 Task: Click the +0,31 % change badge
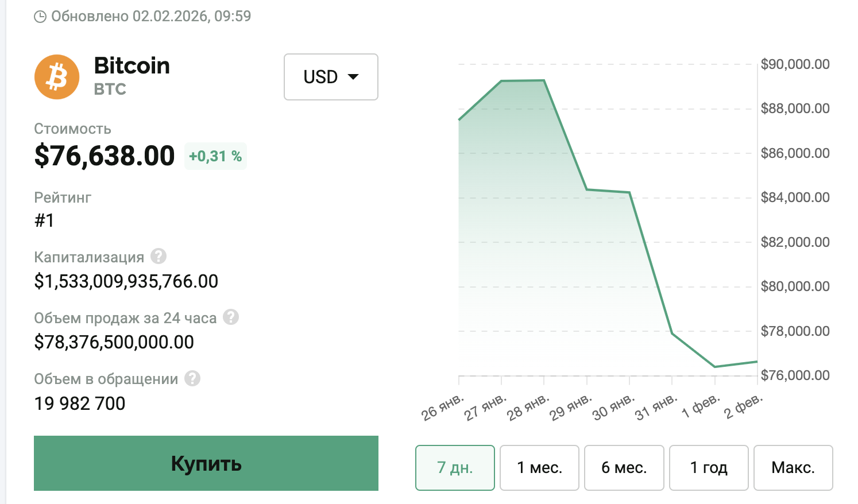pos(215,156)
